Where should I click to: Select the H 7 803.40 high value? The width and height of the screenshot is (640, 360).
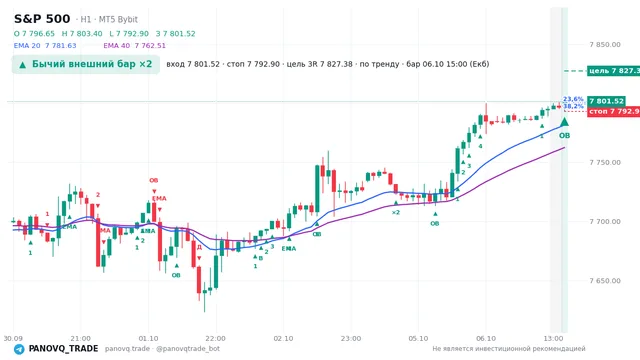click(x=82, y=33)
